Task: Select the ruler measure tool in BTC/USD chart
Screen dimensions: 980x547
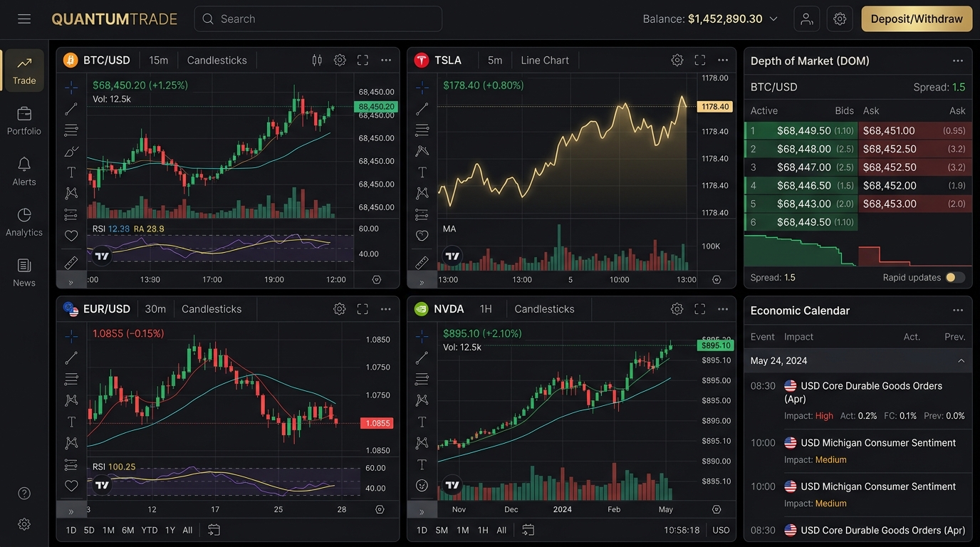Action: point(71,262)
